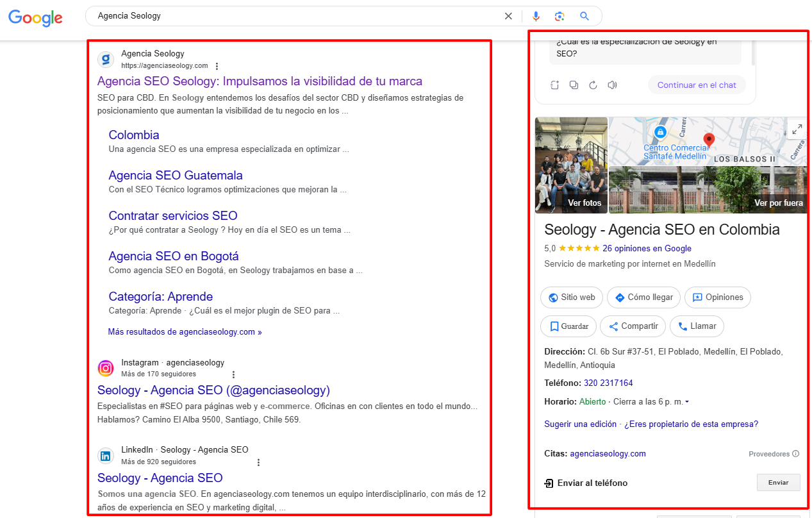Copy the chat response with copy icon

574,85
